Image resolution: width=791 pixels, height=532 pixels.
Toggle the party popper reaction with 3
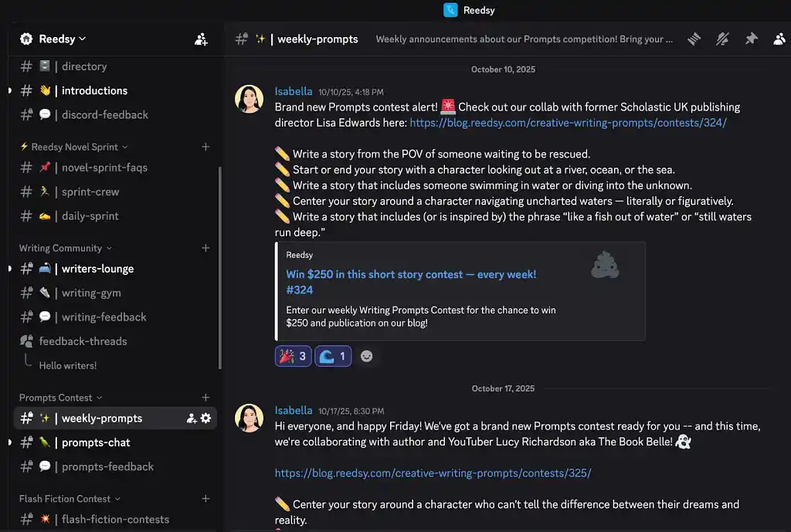tap(293, 356)
